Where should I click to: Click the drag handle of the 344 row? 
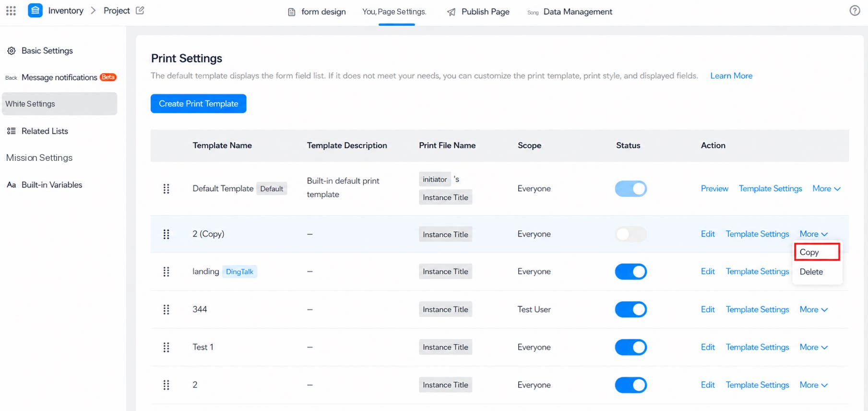click(x=166, y=310)
